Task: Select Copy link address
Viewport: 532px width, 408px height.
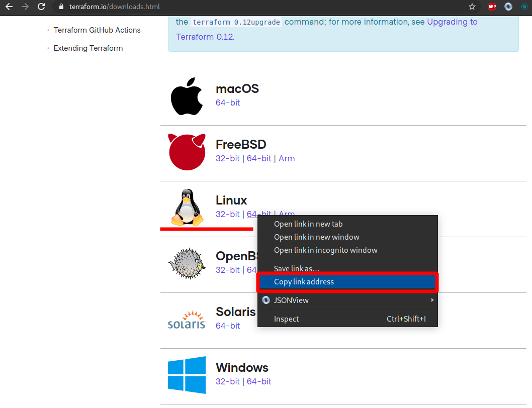Action: pos(347,282)
